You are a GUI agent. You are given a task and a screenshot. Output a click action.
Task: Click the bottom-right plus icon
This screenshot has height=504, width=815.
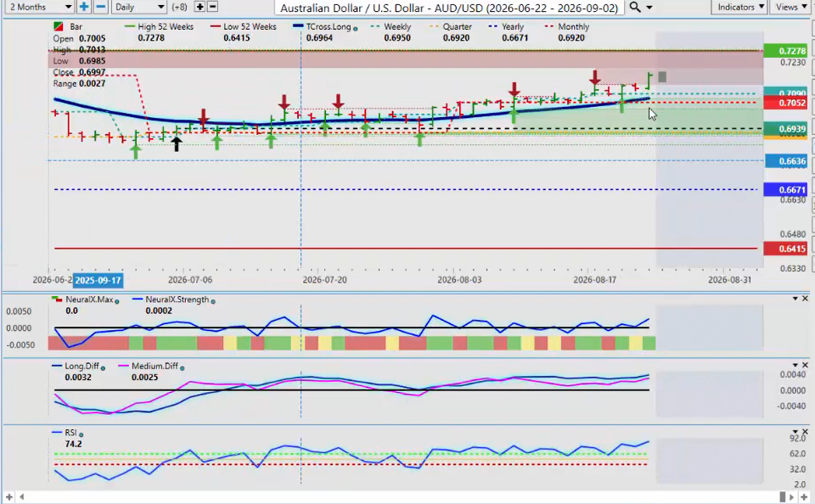pos(804,497)
